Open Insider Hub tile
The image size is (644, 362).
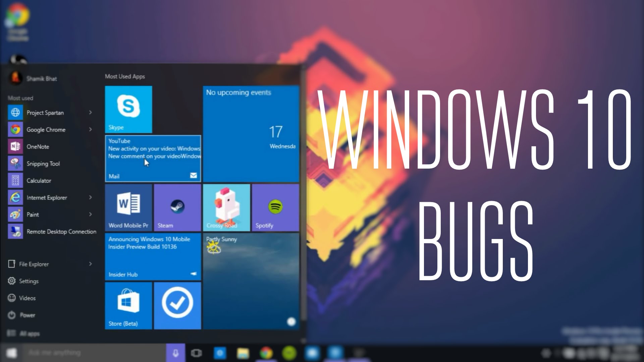pyautogui.click(x=152, y=256)
